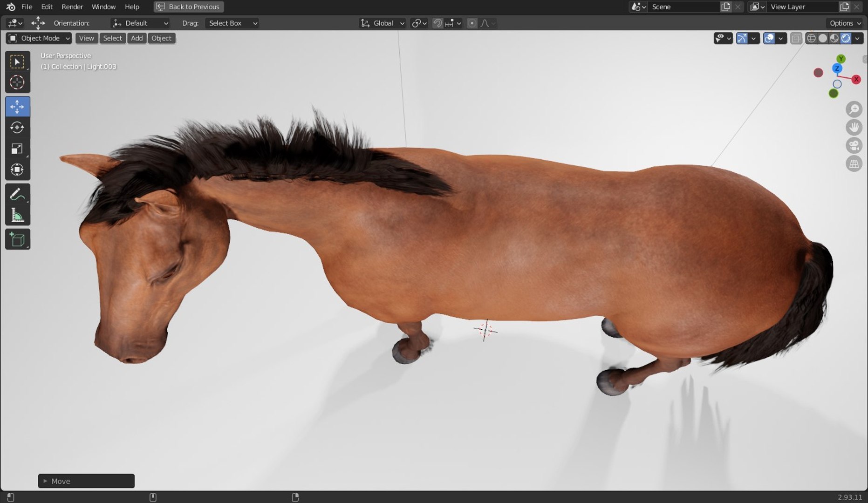This screenshot has height=503, width=868.
Task: Click the Blender logo menu icon
Action: 11,7
